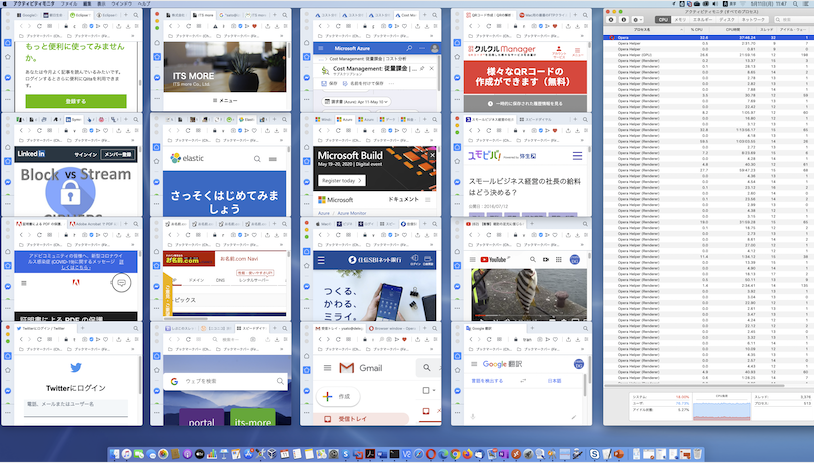Screen dimensions: 814x463
Task: Click the search icon on the elastic page
Action: pyautogui.click(x=257, y=159)
